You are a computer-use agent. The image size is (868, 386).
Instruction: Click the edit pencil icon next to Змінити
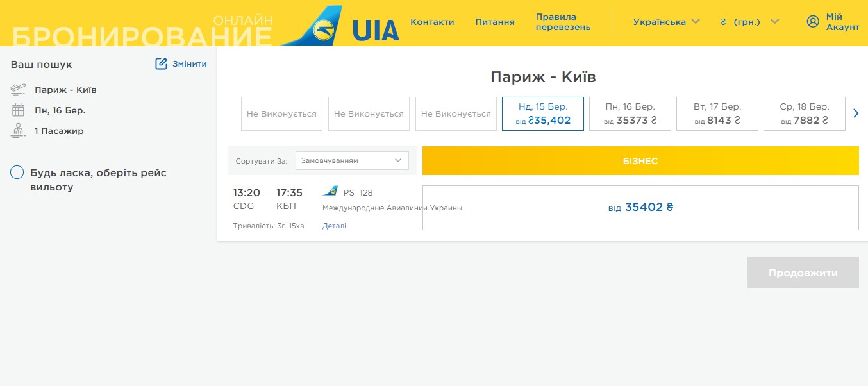(161, 63)
